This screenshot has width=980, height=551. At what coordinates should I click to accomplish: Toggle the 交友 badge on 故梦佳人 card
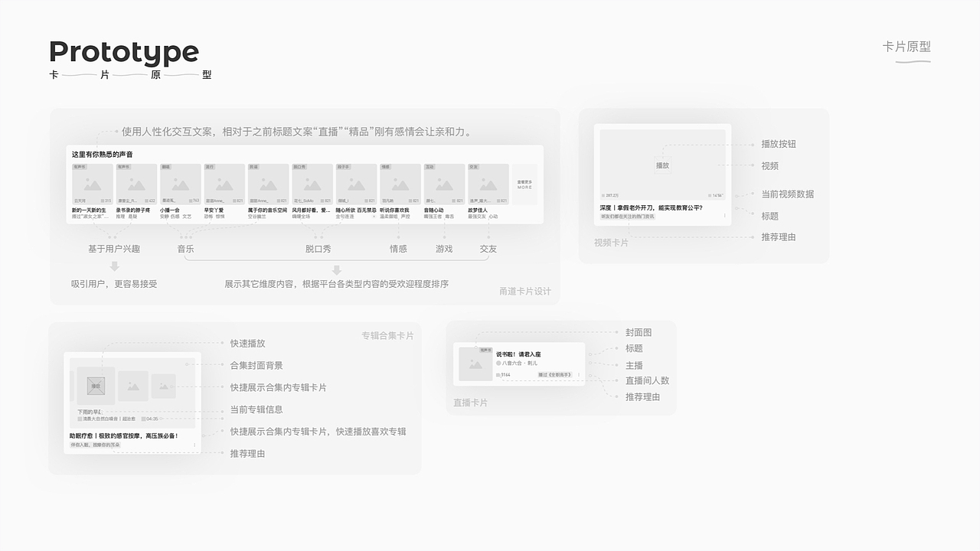(x=474, y=165)
